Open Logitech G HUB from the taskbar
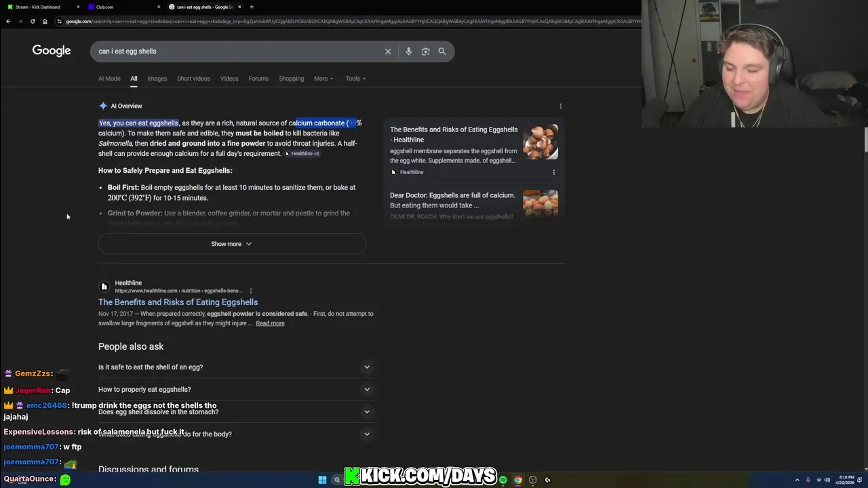The image size is (868, 488). (547, 480)
